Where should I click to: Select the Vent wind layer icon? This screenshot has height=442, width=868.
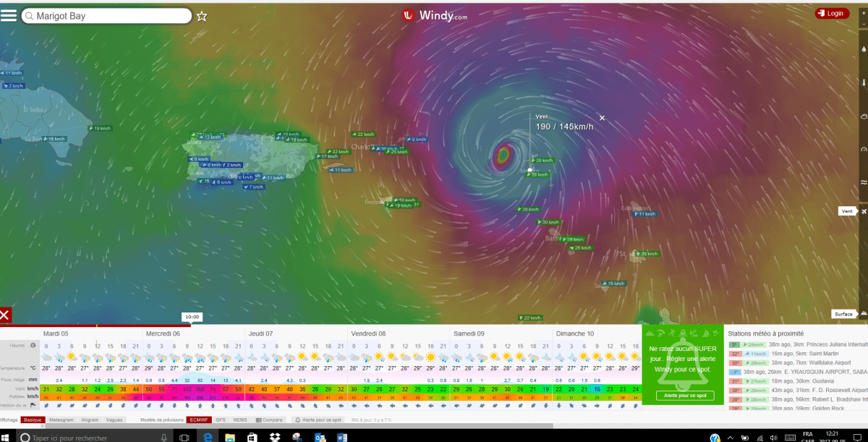click(x=863, y=211)
